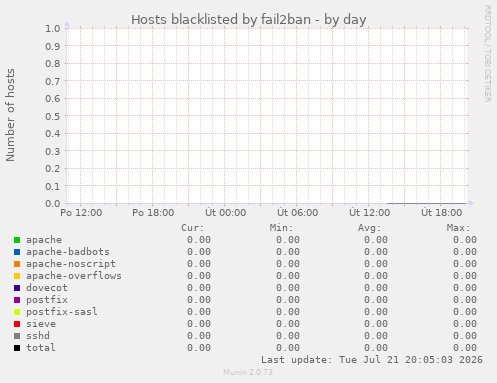Click the 0.0 y-axis value

pos(53,203)
